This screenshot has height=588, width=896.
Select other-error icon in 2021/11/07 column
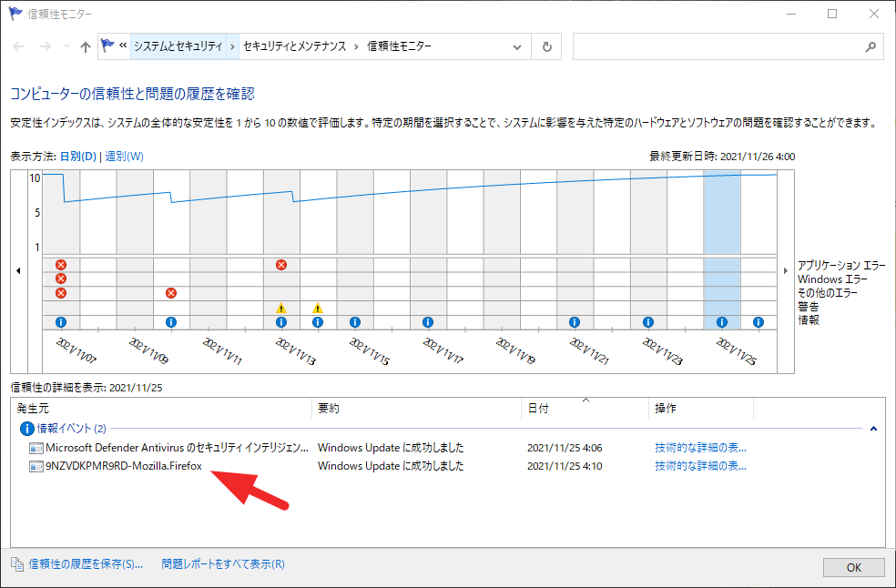click(61, 292)
